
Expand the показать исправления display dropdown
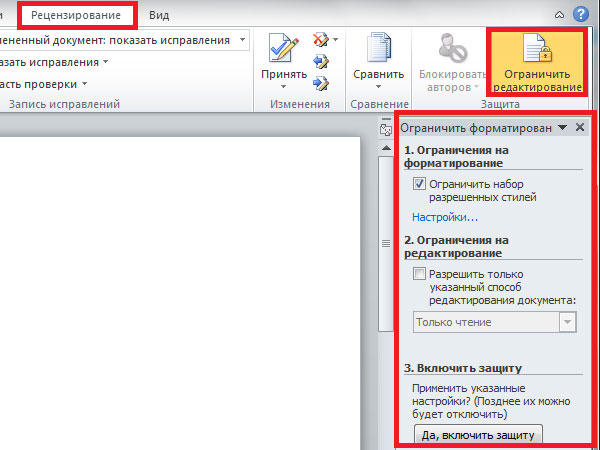coord(241,40)
